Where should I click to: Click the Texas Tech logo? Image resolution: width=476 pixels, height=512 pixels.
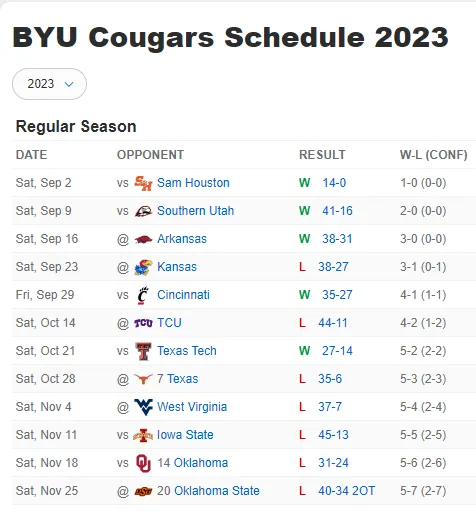pyautogui.click(x=143, y=351)
